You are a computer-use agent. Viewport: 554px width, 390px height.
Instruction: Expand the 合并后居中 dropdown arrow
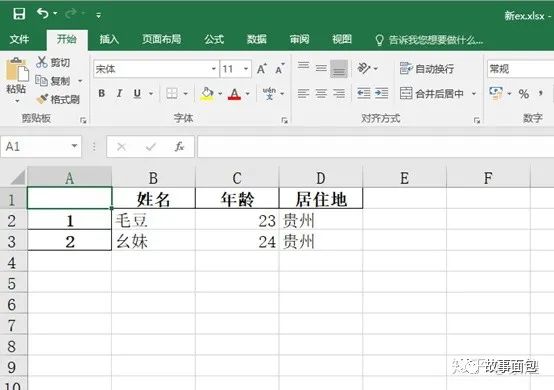point(474,94)
